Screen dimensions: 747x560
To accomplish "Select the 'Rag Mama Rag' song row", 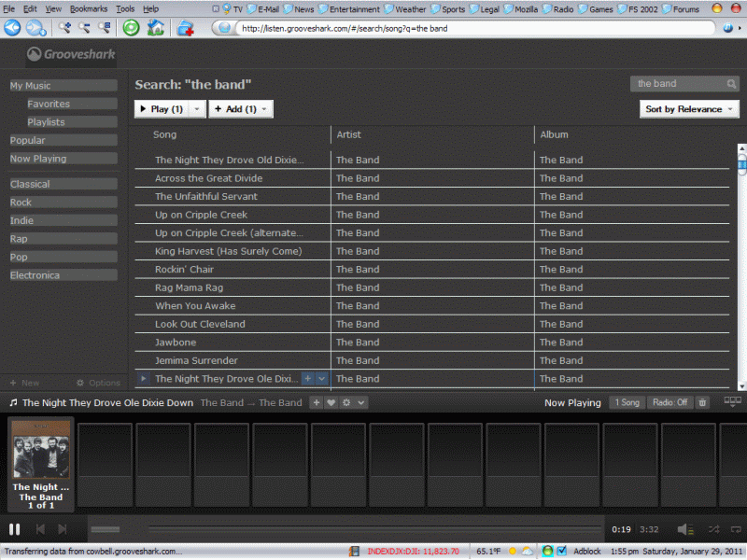I will point(431,287).
